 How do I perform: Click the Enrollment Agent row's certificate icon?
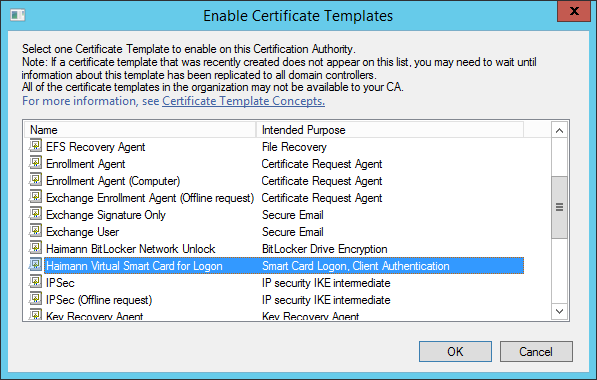point(35,163)
